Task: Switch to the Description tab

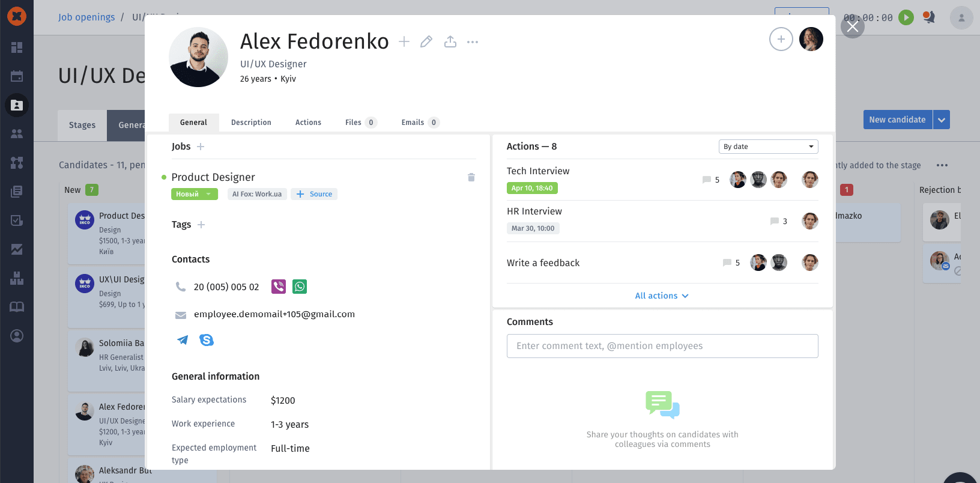Action: point(251,123)
